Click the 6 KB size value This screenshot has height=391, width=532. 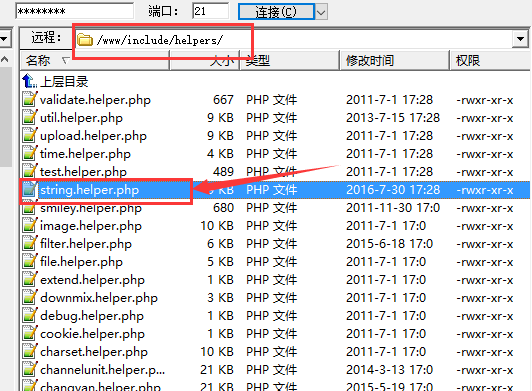(220, 244)
